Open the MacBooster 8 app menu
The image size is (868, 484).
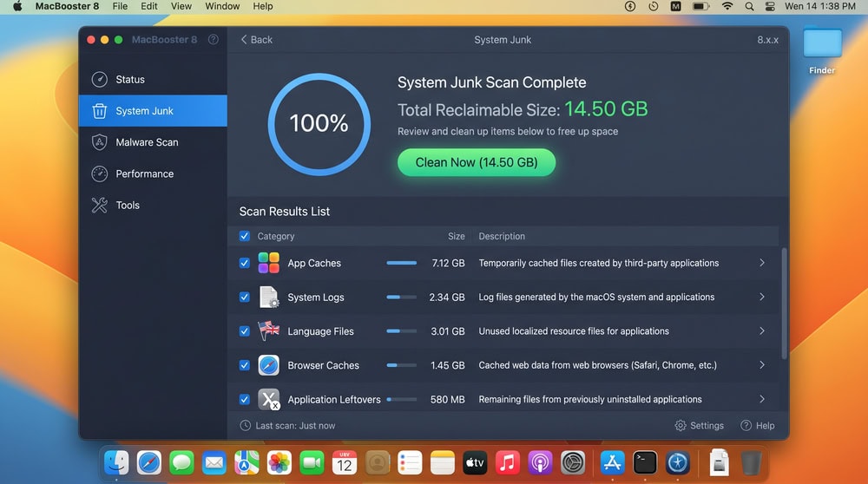67,6
